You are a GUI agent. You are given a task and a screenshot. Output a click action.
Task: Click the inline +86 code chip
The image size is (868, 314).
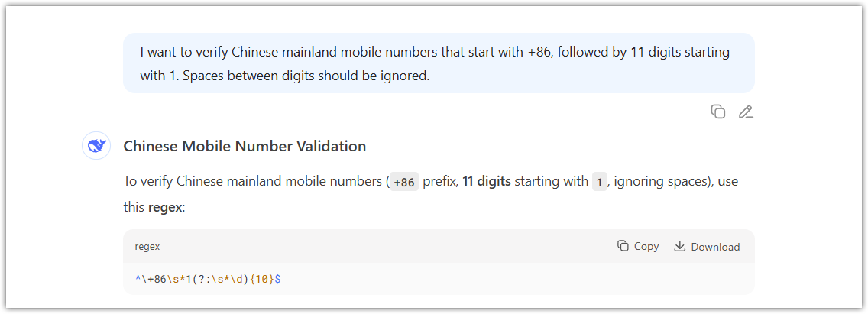(x=404, y=182)
